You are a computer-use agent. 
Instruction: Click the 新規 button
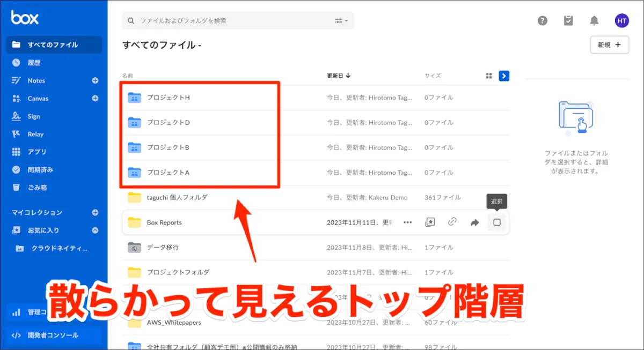click(x=609, y=45)
